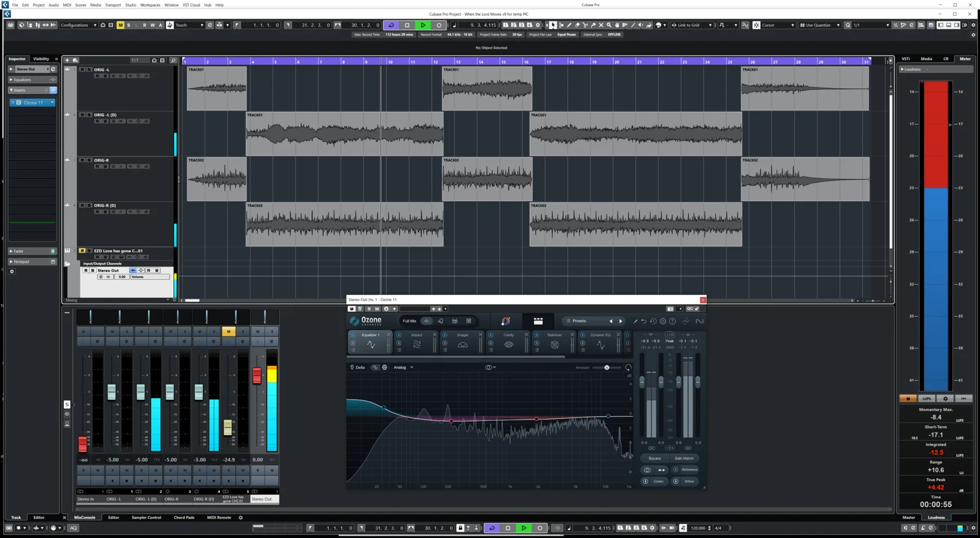Open the Studio menu

click(x=130, y=5)
